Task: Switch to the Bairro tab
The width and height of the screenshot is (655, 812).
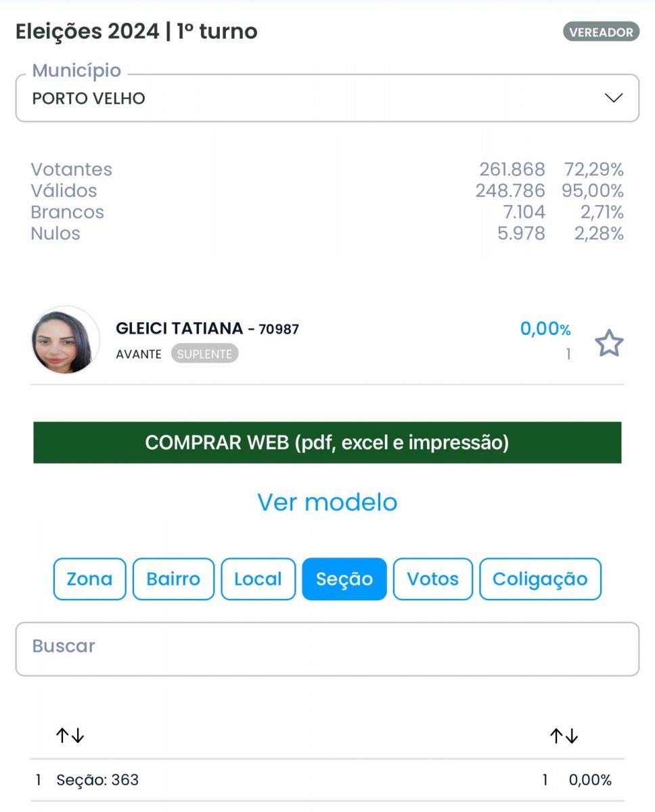Action: tap(173, 579)
